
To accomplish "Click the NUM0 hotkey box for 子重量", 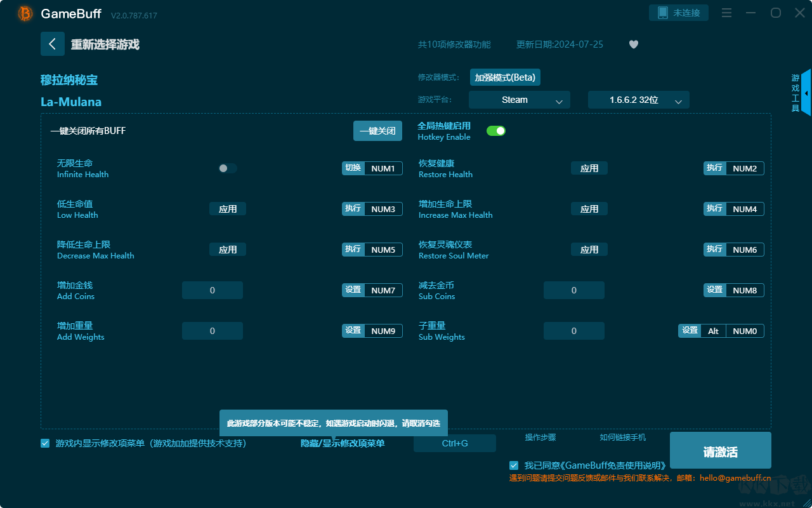I will click(745, 331).
